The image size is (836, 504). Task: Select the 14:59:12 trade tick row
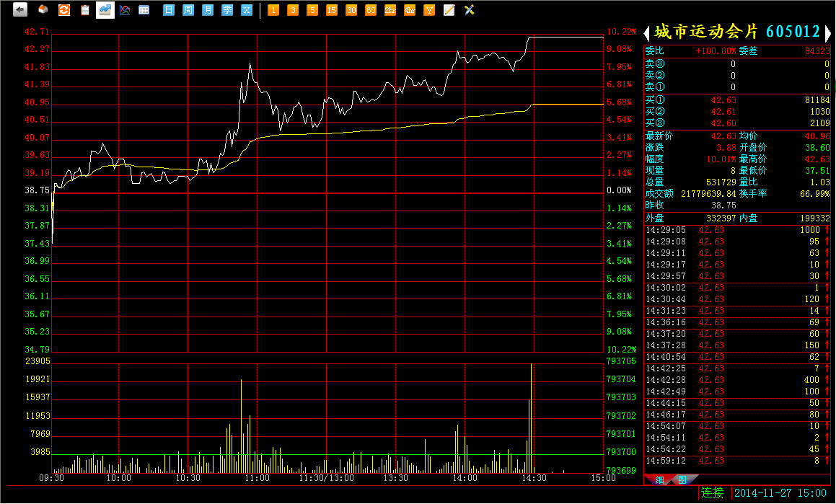pyautogui.click(x=737, y=461)
